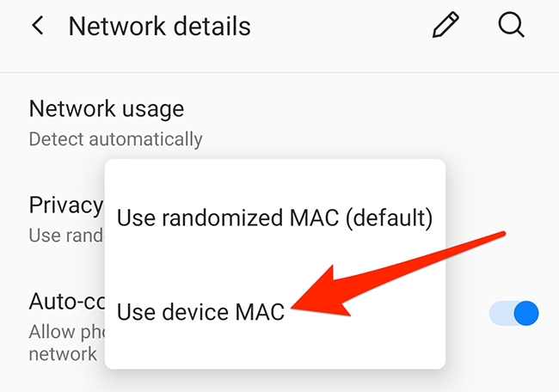Turn off the Auto-connect switch
The width and height of the screenshot is (559, 392).
point(513,313)
